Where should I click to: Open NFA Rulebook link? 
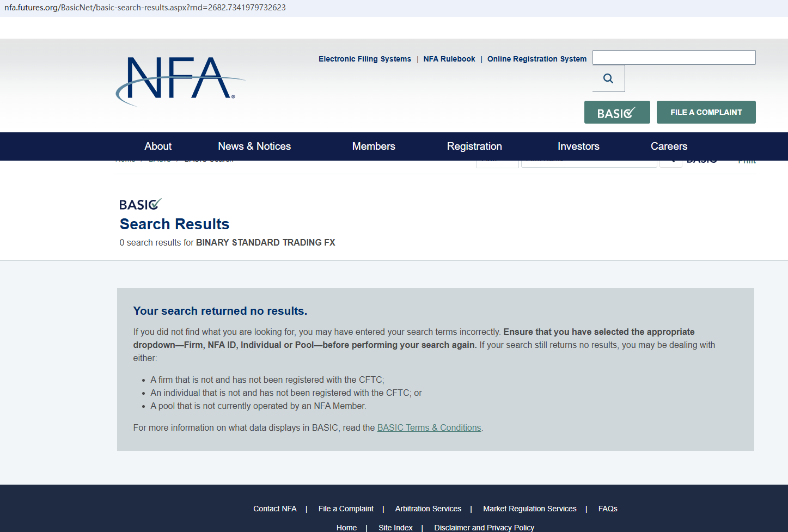pos(449,59)
